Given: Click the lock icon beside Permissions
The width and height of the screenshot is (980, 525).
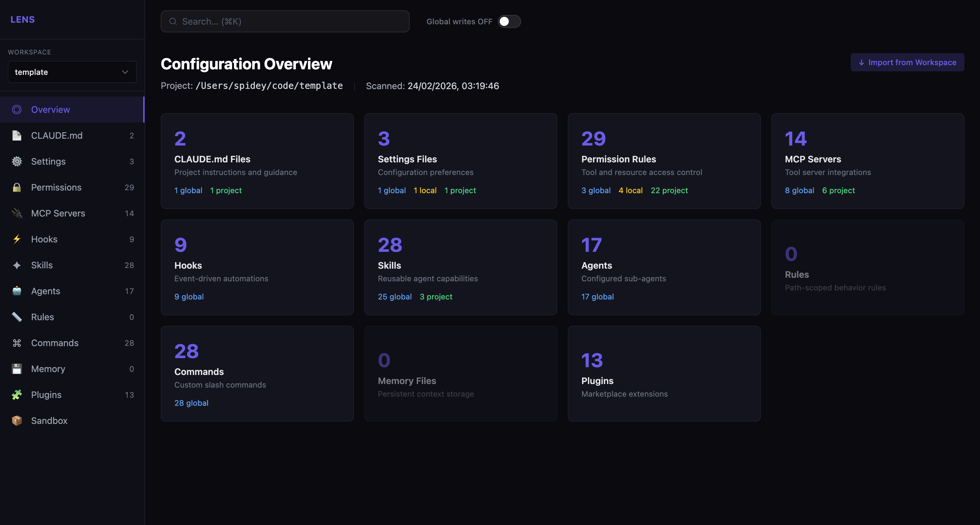Looking at the screenshot, I should point(17,187).
